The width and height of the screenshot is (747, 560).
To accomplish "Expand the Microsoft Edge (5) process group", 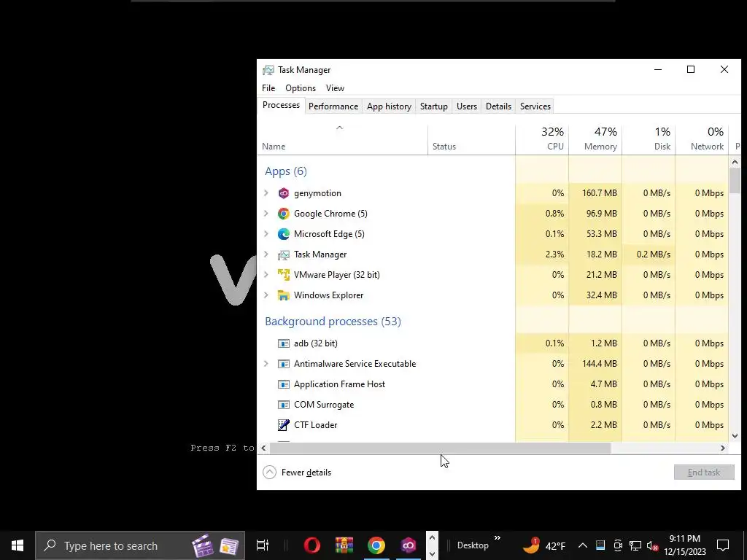I will tap(266, 234).
